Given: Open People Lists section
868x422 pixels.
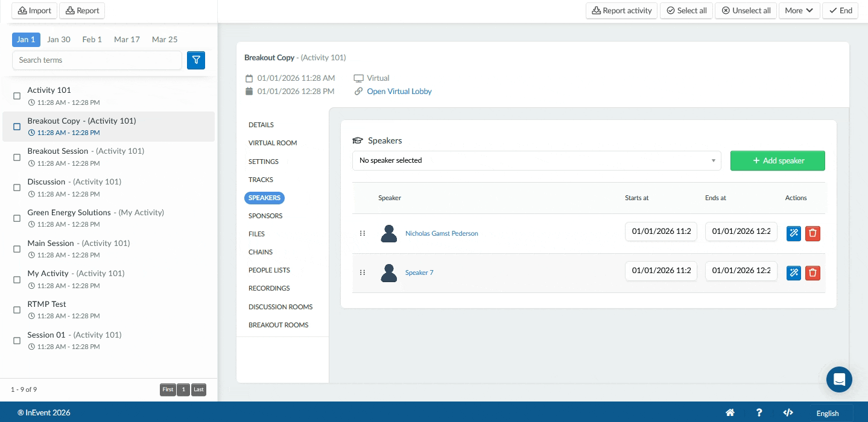Looking at the screenshot, I should click(270, 270).
